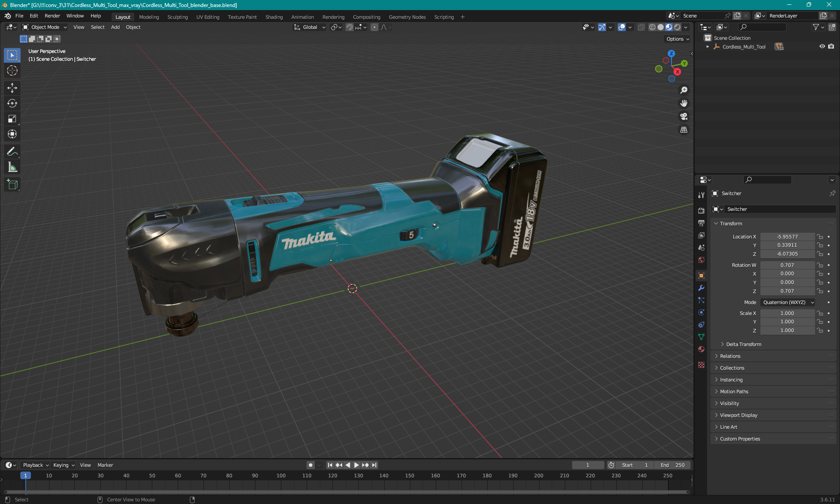The image size is (840, 504).
Task: Open the File menu
Action: (x=19, y=16)
